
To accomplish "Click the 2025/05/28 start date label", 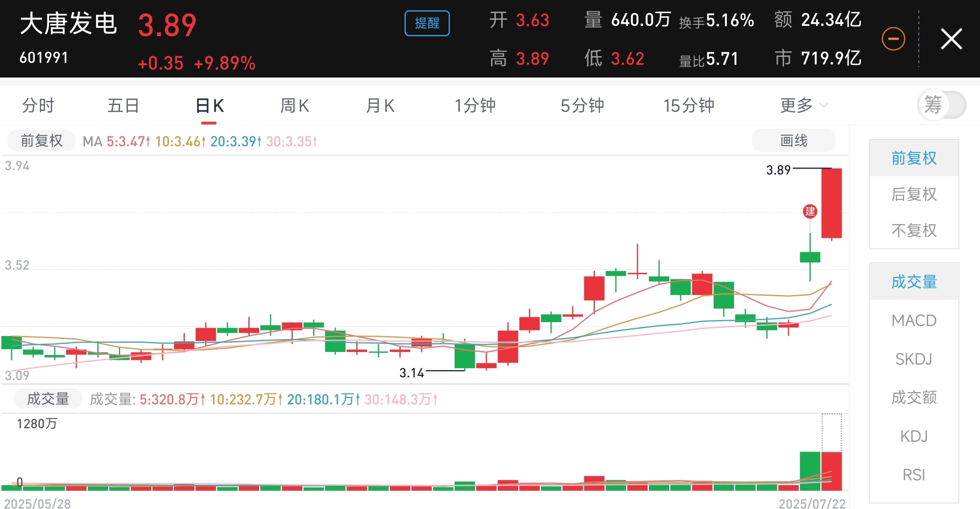I will pos(37,503).
